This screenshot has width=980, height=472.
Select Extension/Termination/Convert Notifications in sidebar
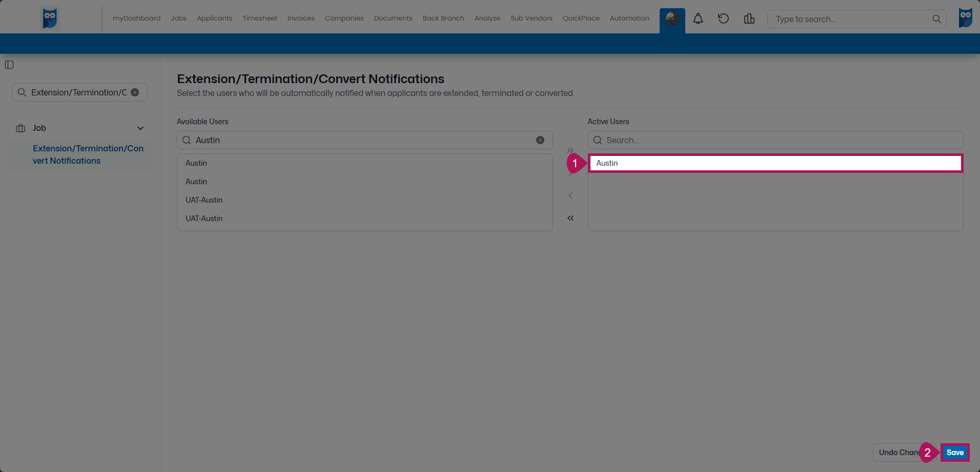pos(88,154)
